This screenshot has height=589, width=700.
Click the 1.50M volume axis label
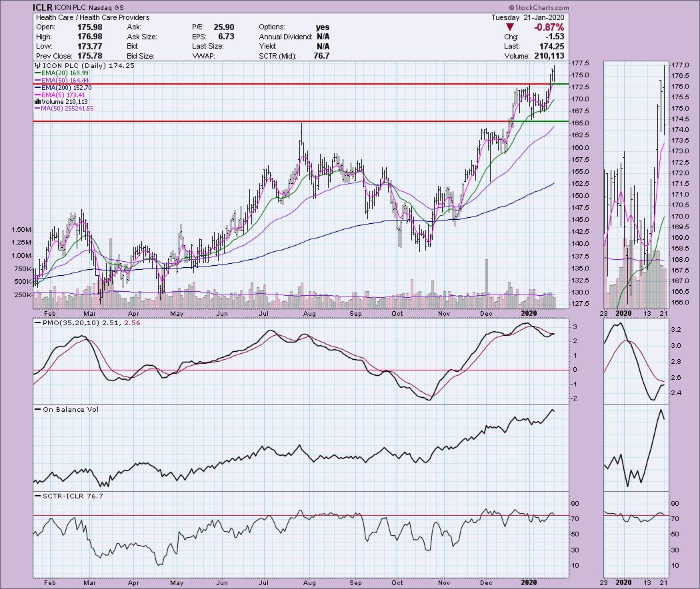pos(22,230)
